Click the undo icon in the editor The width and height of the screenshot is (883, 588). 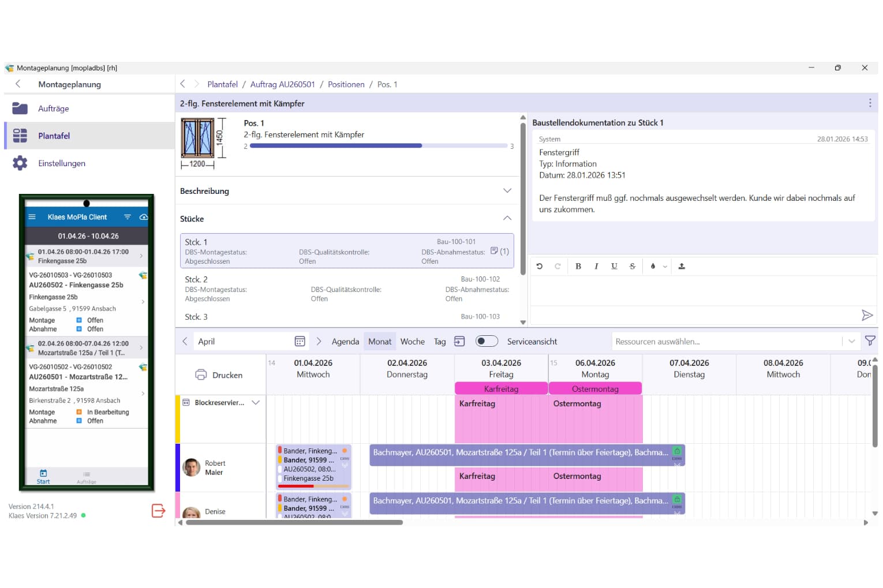pos(539,267)
